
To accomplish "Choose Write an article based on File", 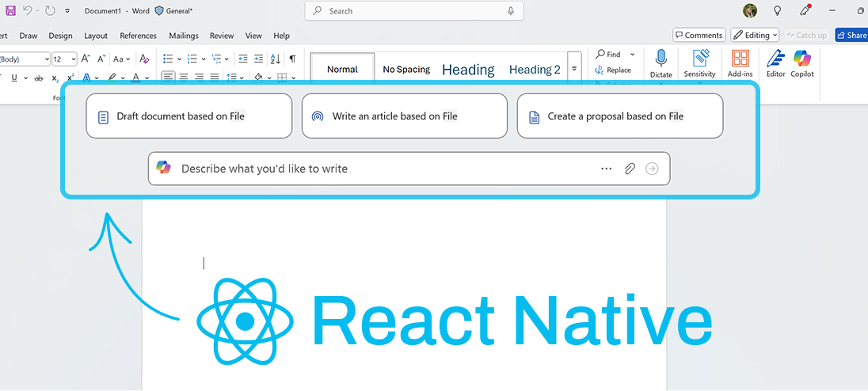I will coord(404,116).
